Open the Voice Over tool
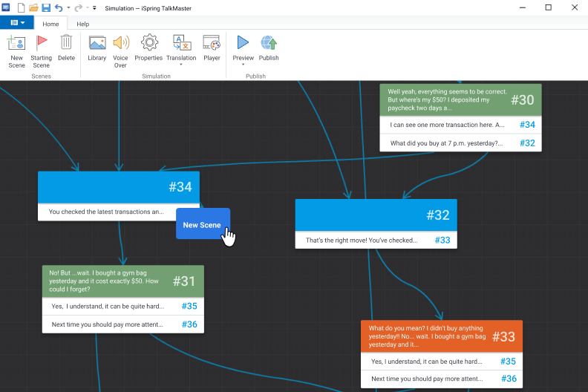This screenshot has width=588, height=392. click(x=120, y=51)
